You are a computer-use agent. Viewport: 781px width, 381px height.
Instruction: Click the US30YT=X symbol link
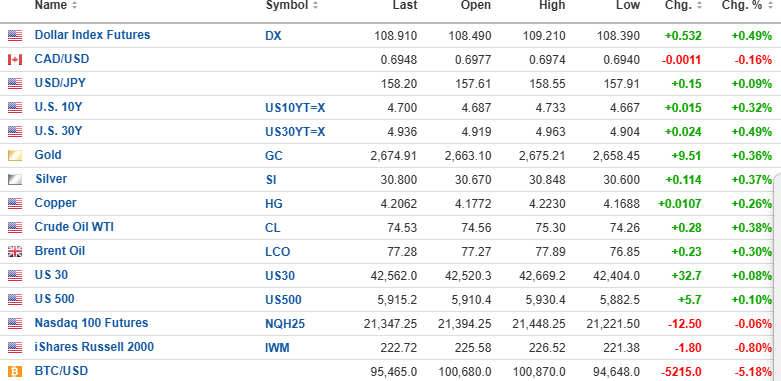(295, 132)
